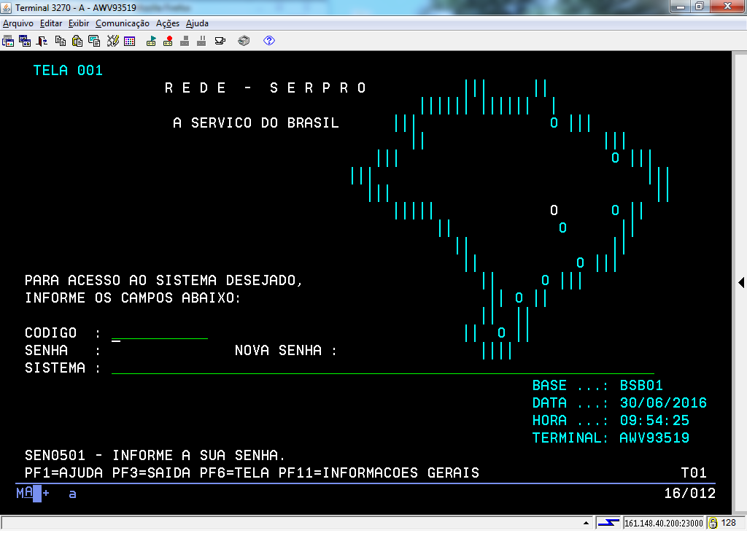The image size is (747, 560).
Task: Click the grayed stop macro icon
Action: [x=185, y=41]
